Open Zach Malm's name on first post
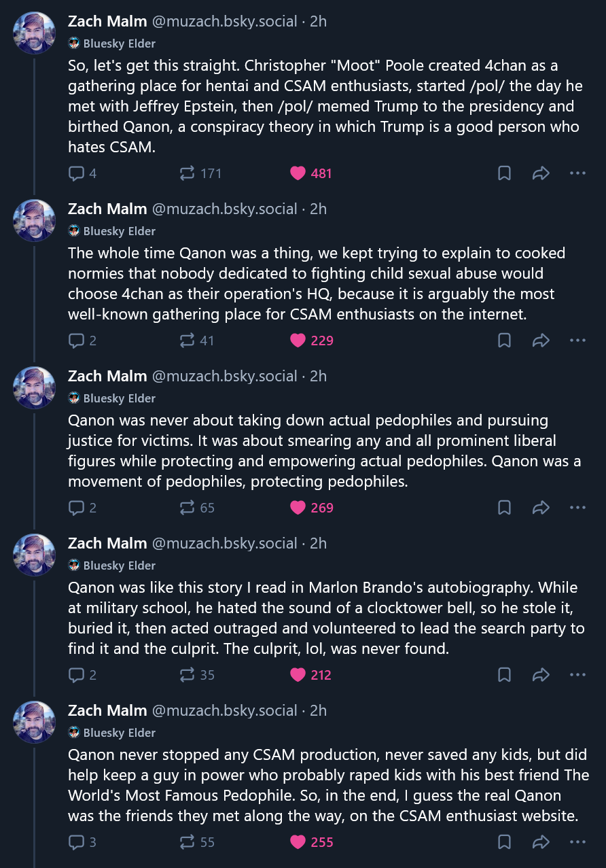 coord(107,21)
